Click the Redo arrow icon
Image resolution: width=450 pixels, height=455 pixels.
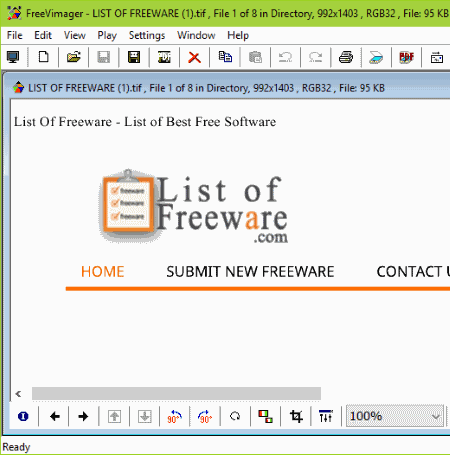(315, 57)
